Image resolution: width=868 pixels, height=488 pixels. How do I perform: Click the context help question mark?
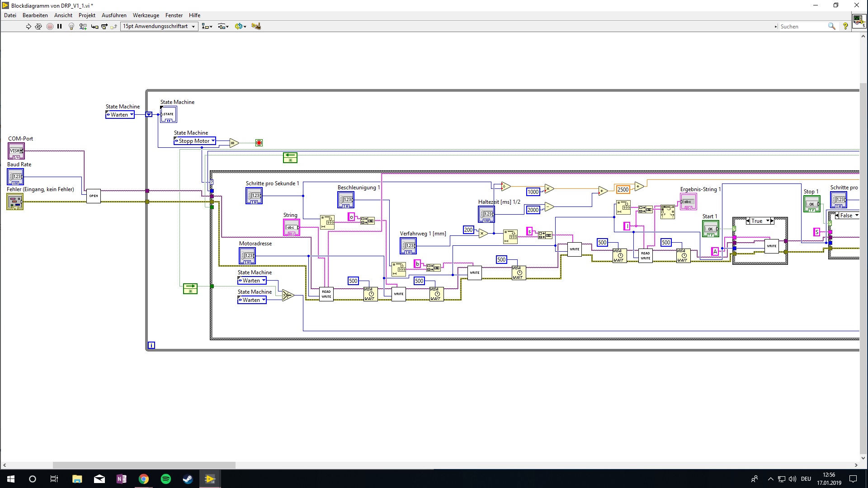(845, 27)
